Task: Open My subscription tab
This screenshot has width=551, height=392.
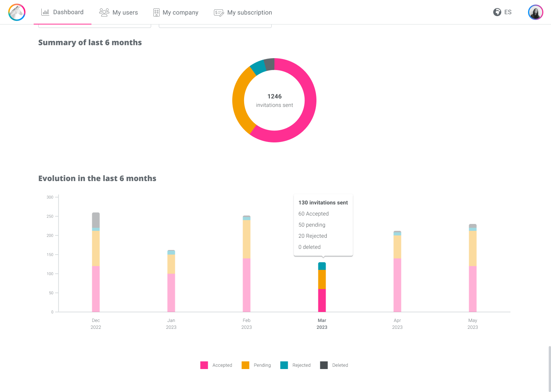Action: click(x=243, y=12)
